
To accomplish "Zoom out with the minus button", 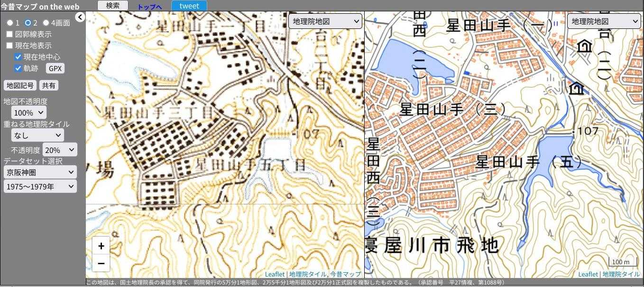I will [x=101, y=263].
